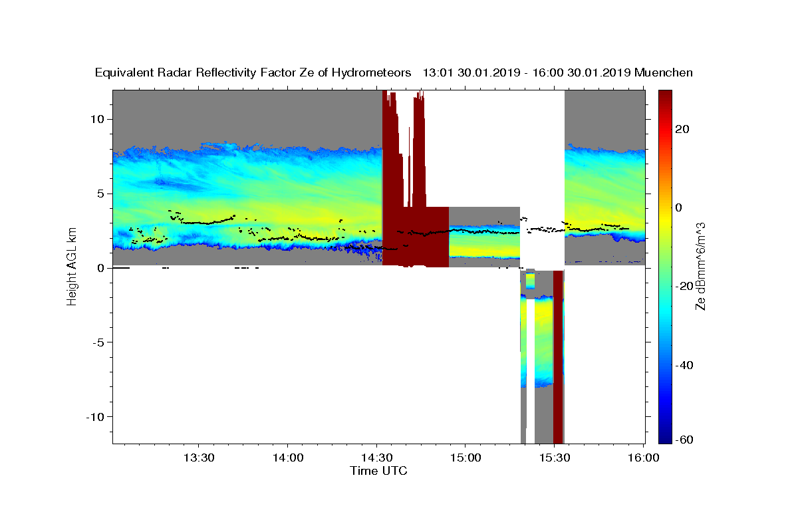Click the plot title text
798x532 pixels.
[x=394, y=73]
